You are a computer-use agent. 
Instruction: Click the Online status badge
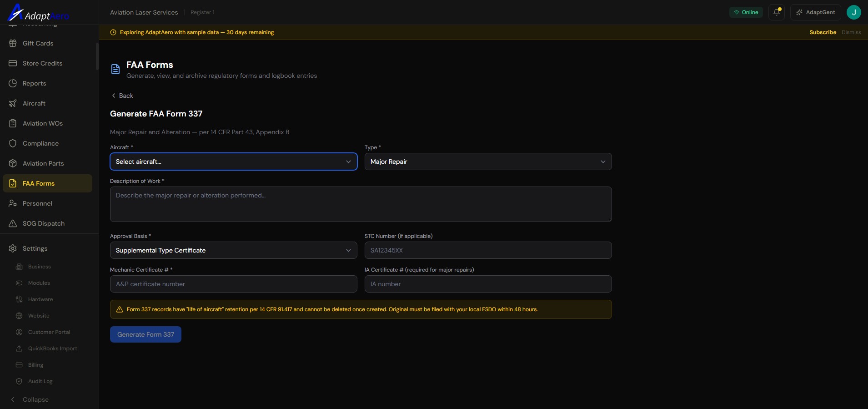(x=746, y=12)
